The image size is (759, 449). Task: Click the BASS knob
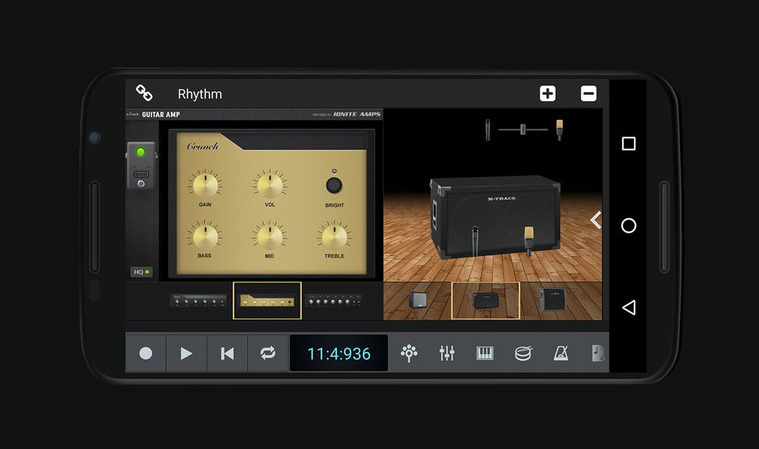pyautogui.click(x=205, y=236)
